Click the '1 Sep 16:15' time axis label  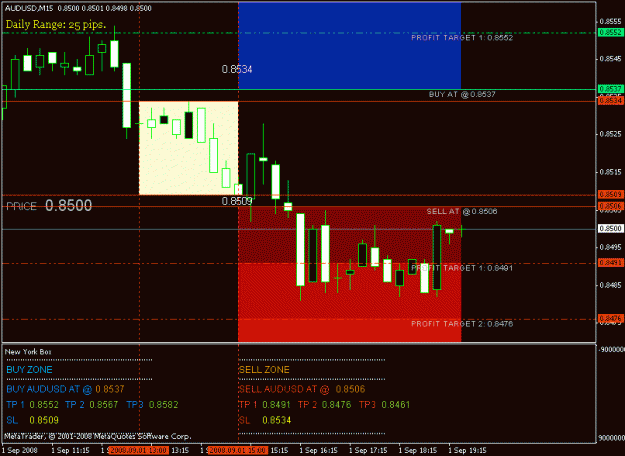[319, 450]
